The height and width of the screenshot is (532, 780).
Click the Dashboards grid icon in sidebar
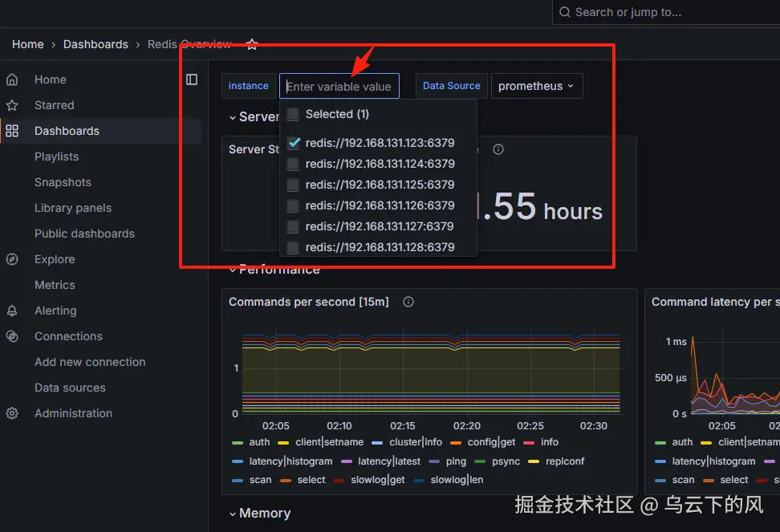12,131
